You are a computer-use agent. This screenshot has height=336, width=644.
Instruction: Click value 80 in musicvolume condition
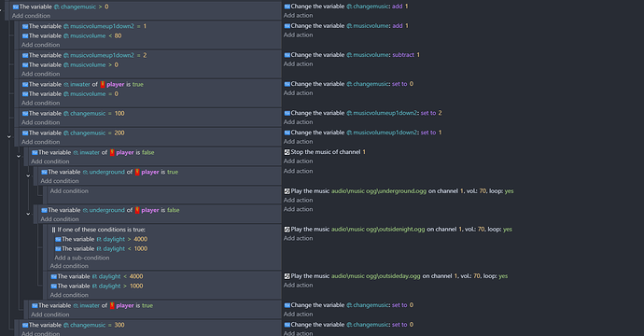(118, 36)
